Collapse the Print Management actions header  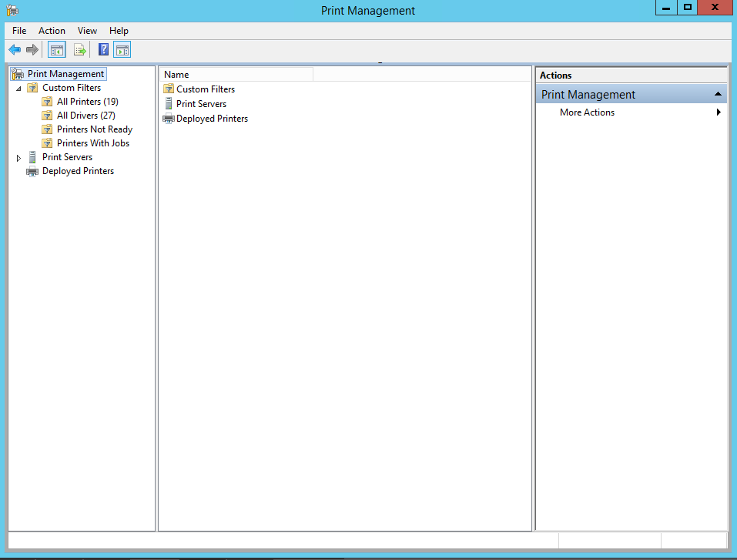click(717, 92)
